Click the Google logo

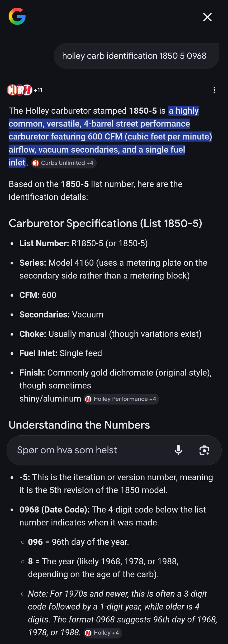click(17, 16)
